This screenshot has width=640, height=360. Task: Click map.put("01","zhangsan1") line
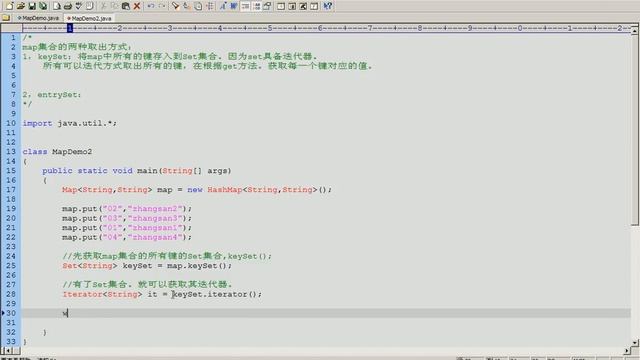point(127,228)
